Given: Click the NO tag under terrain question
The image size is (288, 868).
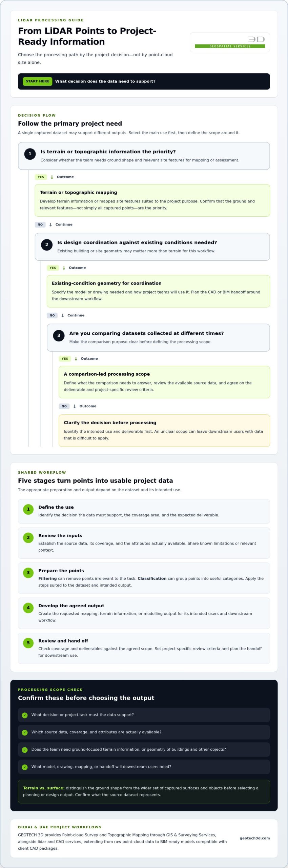Looking at the screenshot, I should [x=40, y=224].
